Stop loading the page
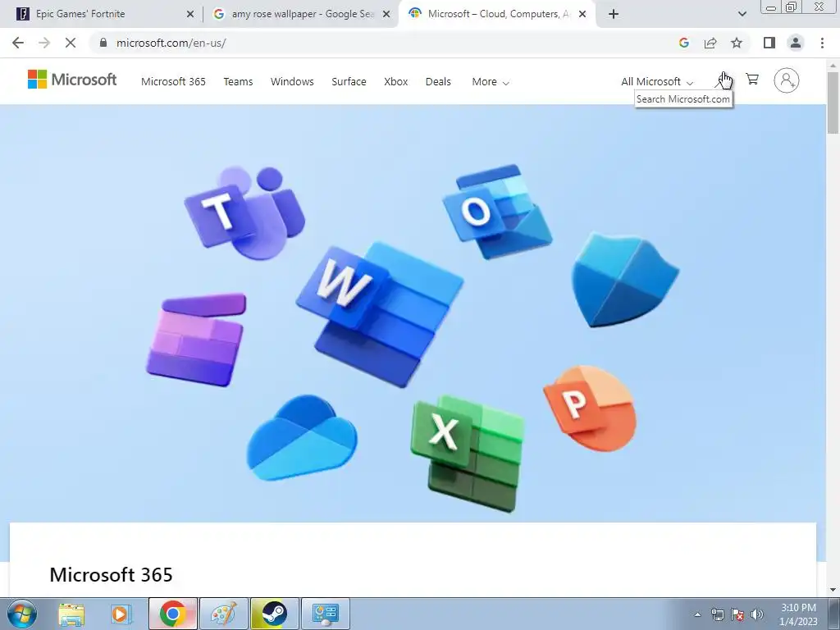The image size is (840, 630). (x=71, y=43)
